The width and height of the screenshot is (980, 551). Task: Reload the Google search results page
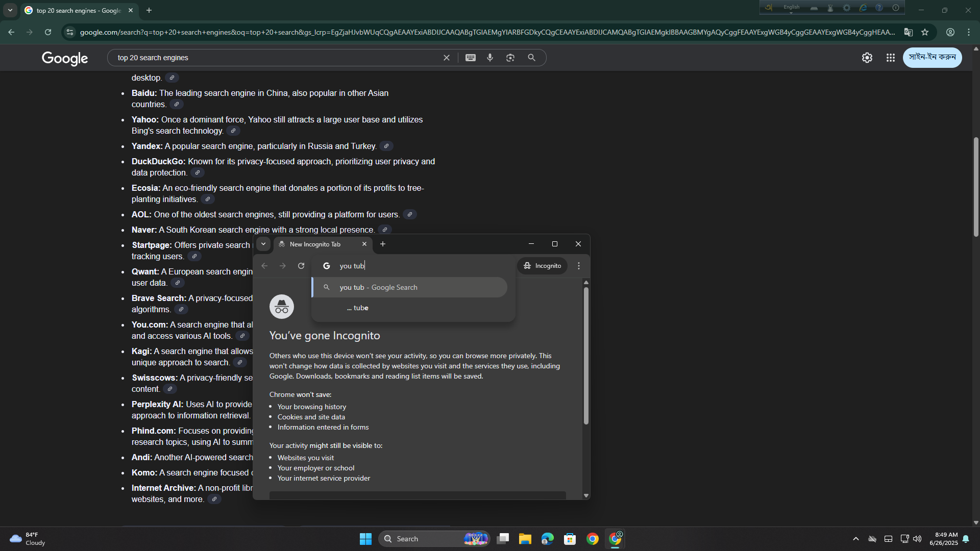pos(48,32)
